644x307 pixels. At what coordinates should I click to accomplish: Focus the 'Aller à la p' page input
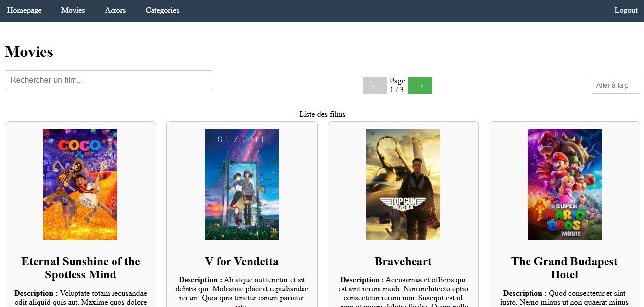615,85
